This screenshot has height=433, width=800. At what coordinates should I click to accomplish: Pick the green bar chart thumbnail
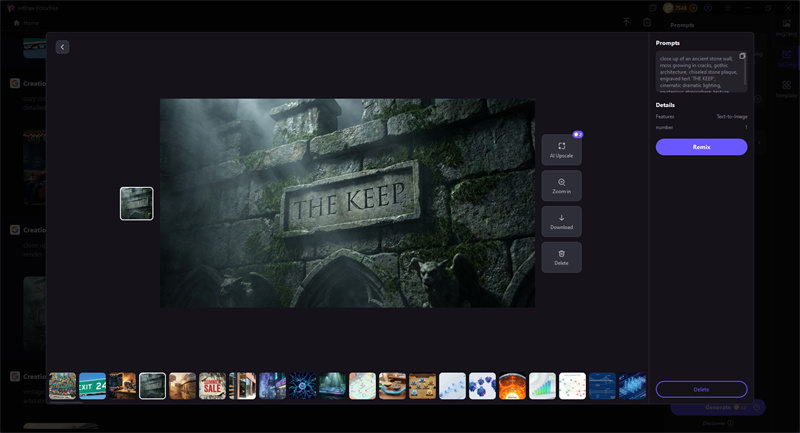tap(542, 386)
